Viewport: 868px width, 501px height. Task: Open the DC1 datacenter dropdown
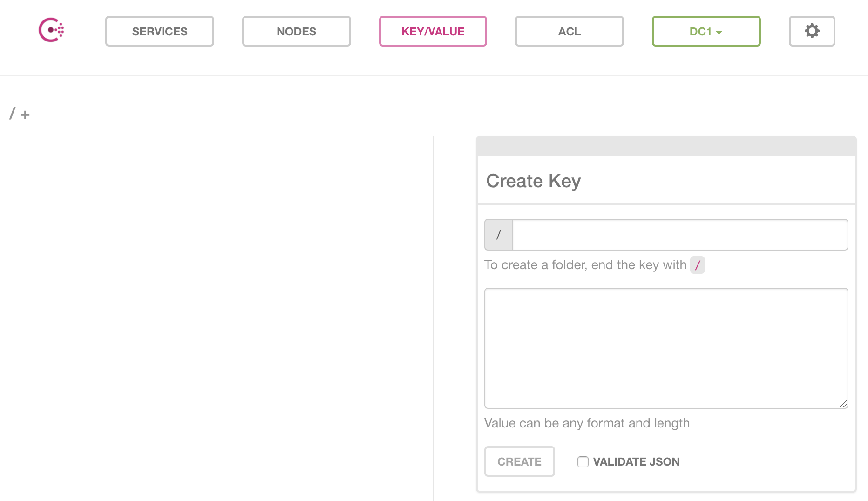[706, 31]
